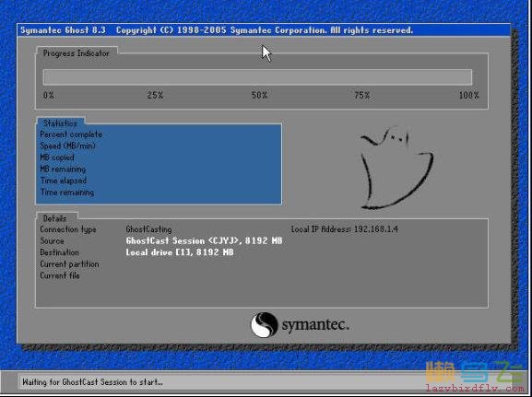Viewport: 532px width, 397px height.
Task: Click the Connection type label
Action: (68, 229)
